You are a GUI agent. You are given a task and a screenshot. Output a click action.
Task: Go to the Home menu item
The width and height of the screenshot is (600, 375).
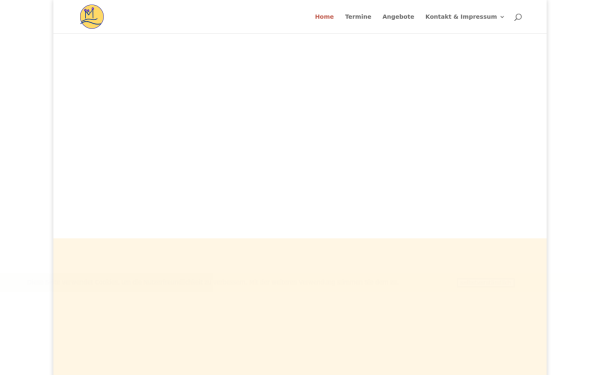point(324,17)
